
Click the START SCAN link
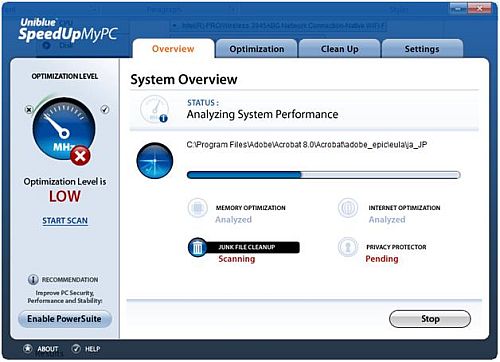(x=65, y=221)
